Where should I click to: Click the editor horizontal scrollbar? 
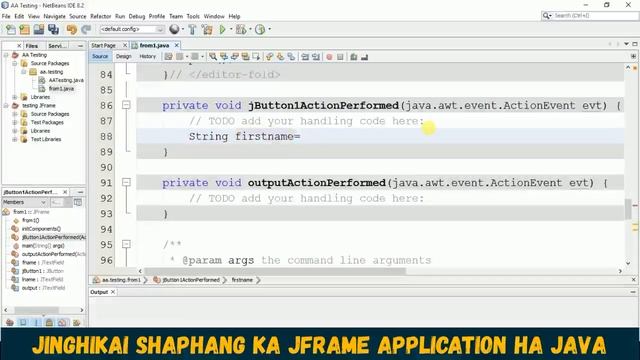coord(275,271)
